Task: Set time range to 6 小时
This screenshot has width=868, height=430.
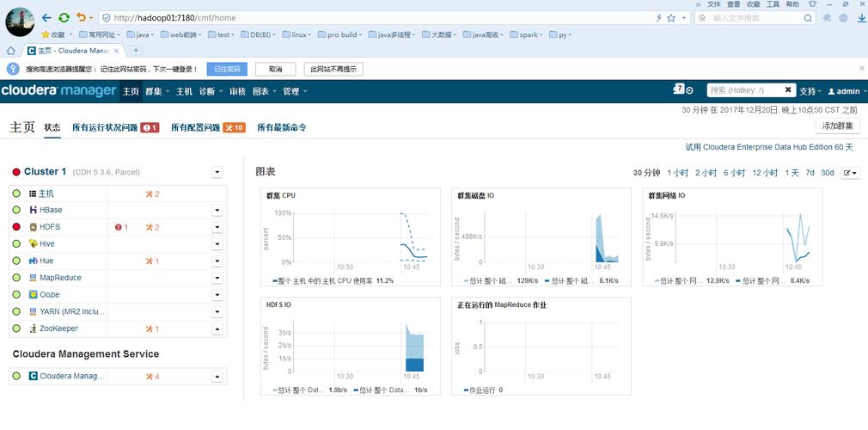Action: click(x=734, y=173)
